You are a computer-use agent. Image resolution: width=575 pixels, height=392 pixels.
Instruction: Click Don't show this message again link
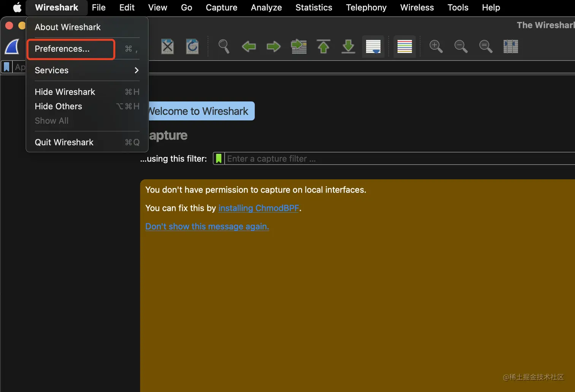207,226
